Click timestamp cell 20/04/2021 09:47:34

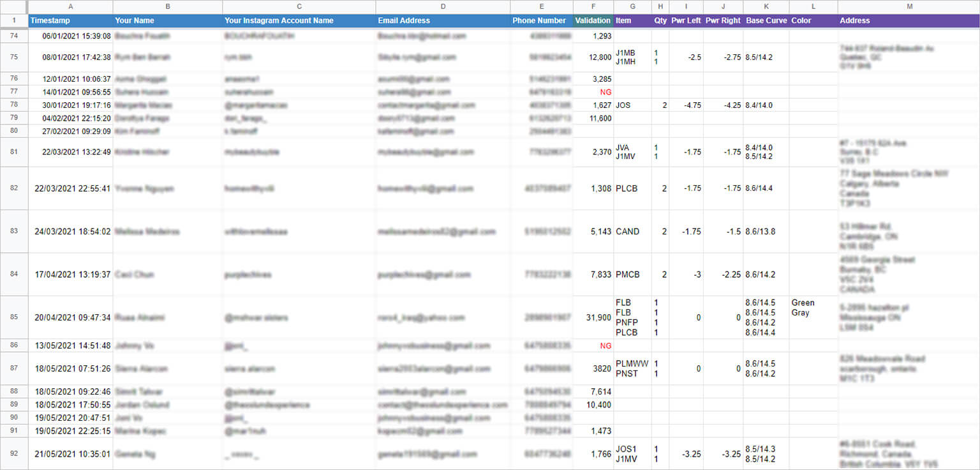pyautogui.click(x=72, y=317)
